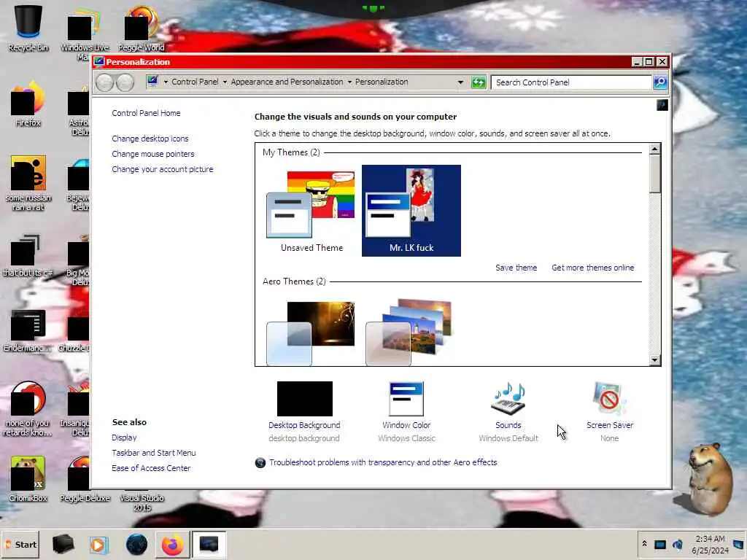Open the black printer taskbar icon
Viewport: 747px width, 560px height.
[x=63, y=544]
